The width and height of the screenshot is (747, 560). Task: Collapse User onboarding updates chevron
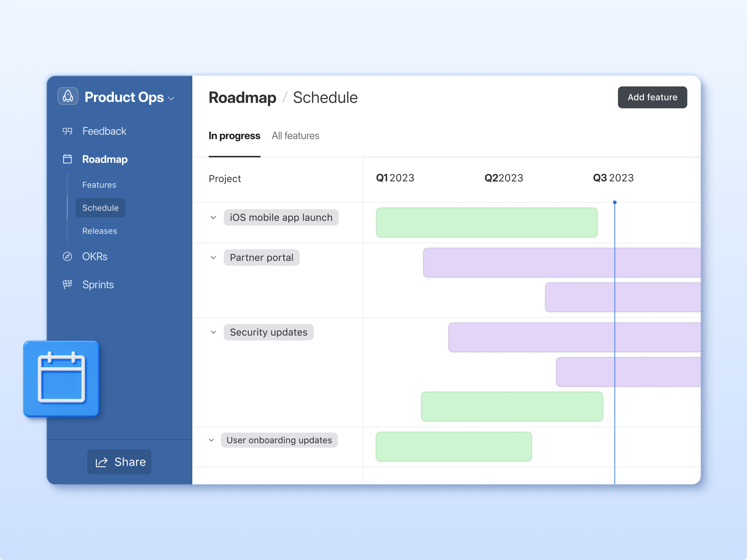pyautogui.click(x=211, y=440)
